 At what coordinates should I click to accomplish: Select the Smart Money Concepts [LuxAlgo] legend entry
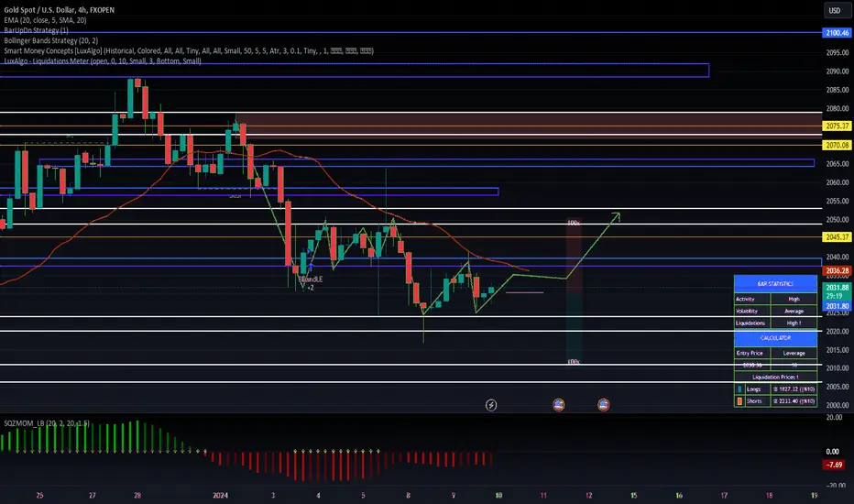click(189, 50)
